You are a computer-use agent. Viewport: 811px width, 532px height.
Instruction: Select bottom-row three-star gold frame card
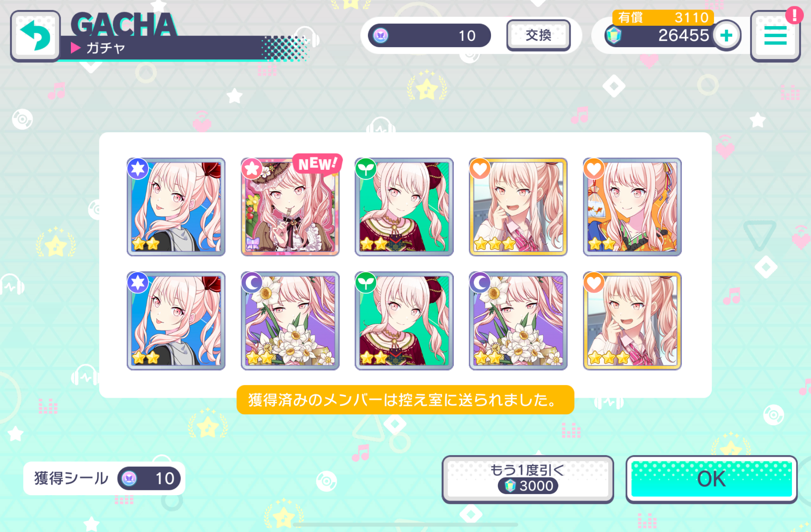[x=632, y=321]
